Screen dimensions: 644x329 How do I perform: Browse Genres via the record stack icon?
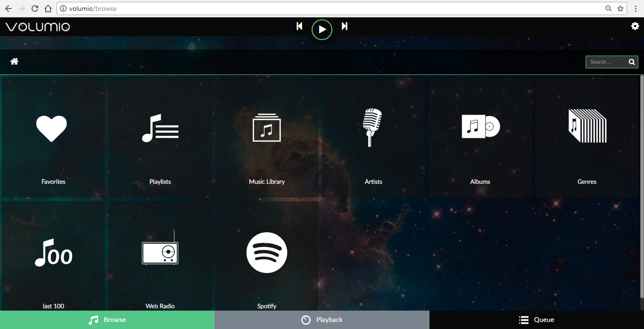click(587, 126)
